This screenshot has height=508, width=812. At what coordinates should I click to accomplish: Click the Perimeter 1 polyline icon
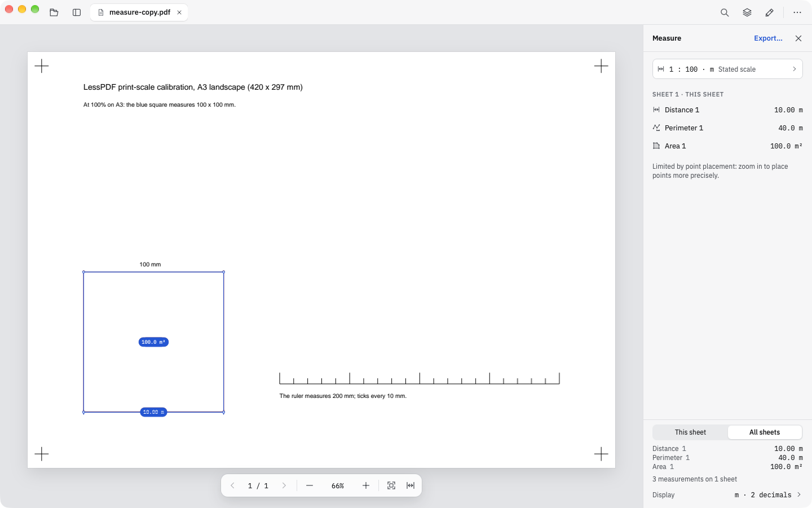point(656,128)
